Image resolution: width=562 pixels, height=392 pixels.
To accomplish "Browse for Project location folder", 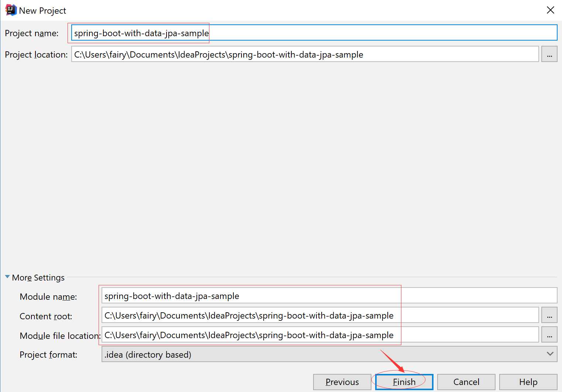I will [x=549, y=54].
